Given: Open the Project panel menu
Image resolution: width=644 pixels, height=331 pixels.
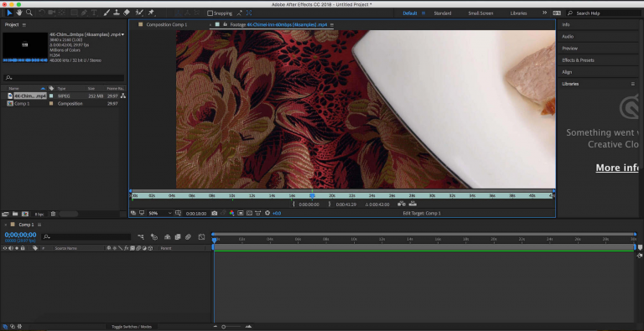Looking at the screenshot, I should (x=24, y=24).
